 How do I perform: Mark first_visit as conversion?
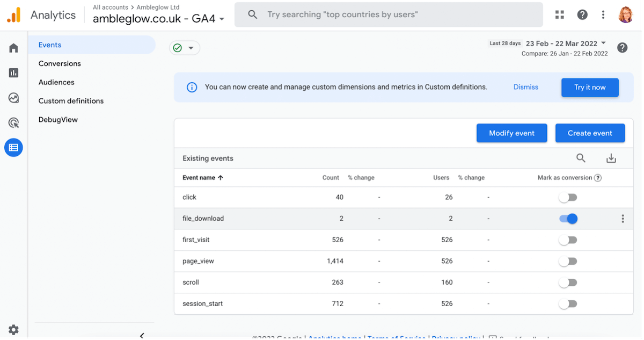click(568, 240)
